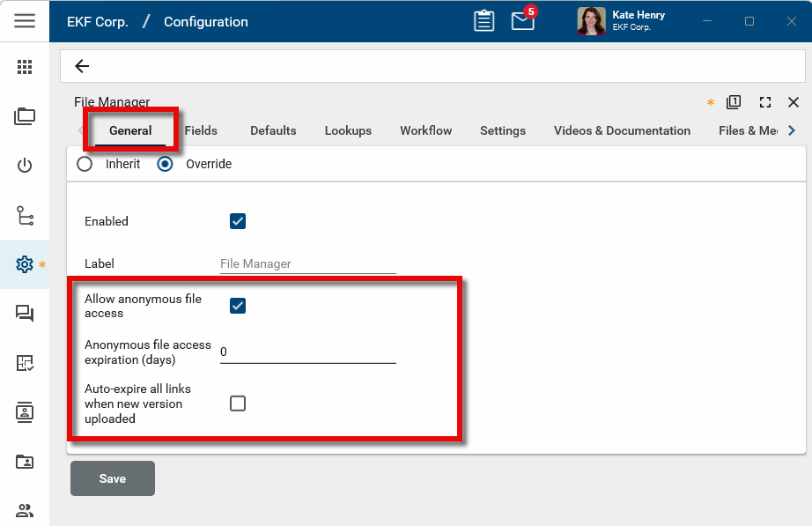Open Kate Henry user profile menu
Viewport: 812px width, 526px height.
tap(622, 21)
